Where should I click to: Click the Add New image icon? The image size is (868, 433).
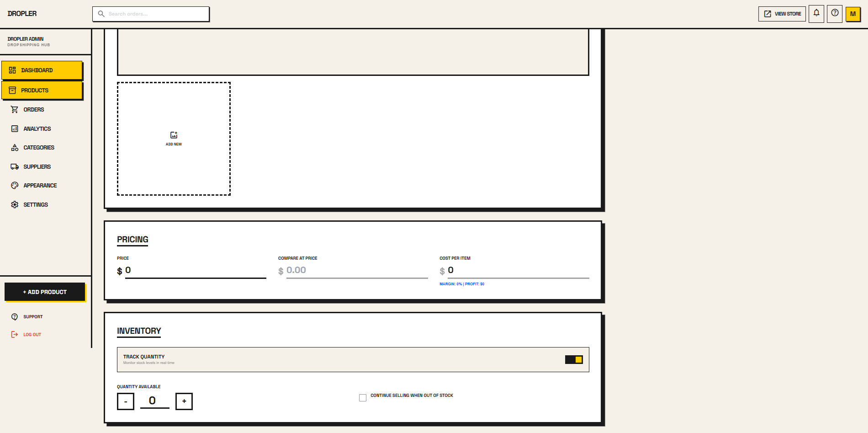tap(174, 135)
